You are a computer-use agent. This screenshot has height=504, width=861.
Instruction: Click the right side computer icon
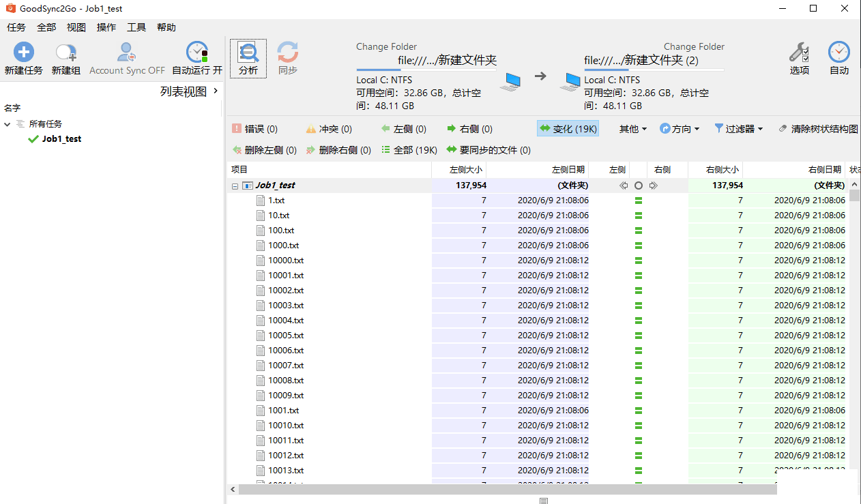[570, 83]
